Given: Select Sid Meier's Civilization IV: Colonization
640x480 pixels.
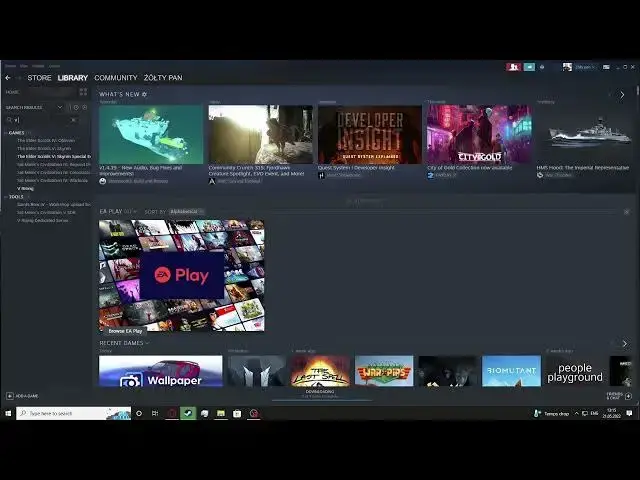Looking at the screenshot, I should tap(54, 172).
